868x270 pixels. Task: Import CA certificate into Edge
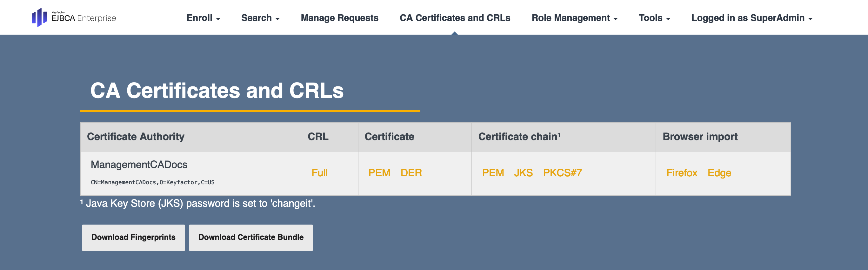719,173
